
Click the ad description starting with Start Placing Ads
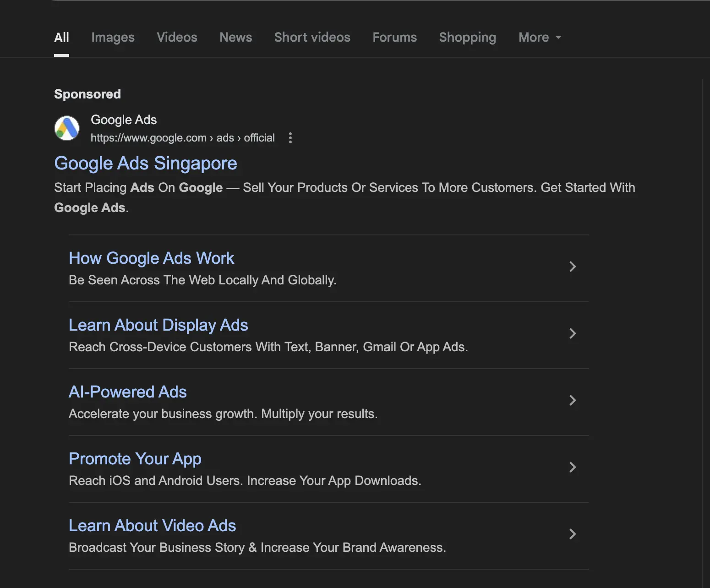344,197
